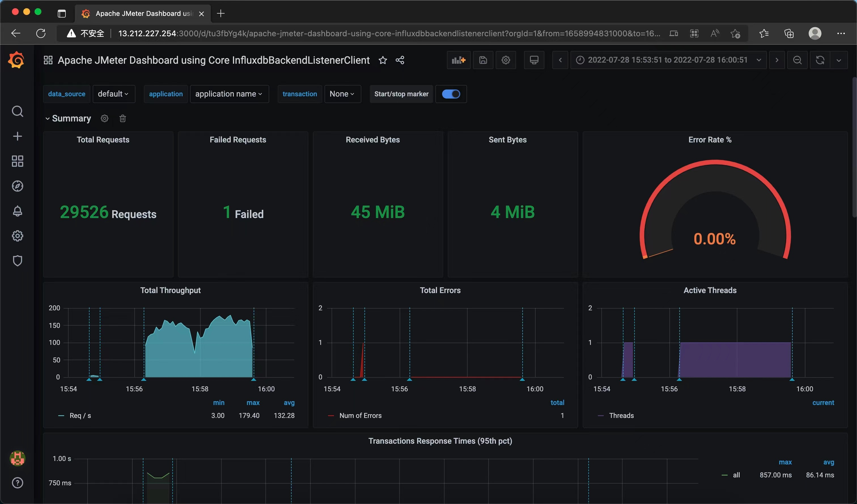
Task: Open Received Bytes panel title menu
Action: (x=373, y=140)
